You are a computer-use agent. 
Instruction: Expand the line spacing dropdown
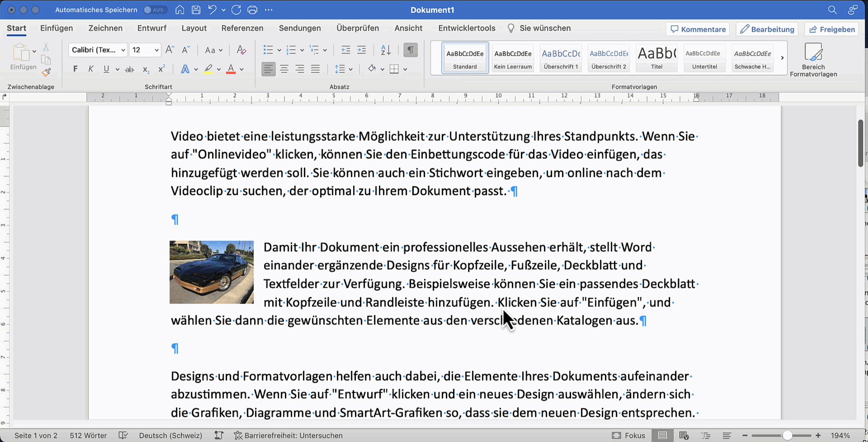[351, 69]
